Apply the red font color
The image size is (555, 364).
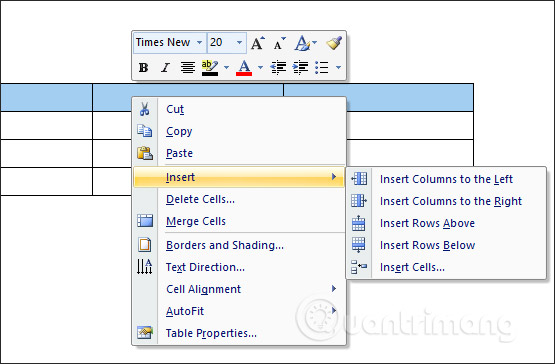[244, 68]
